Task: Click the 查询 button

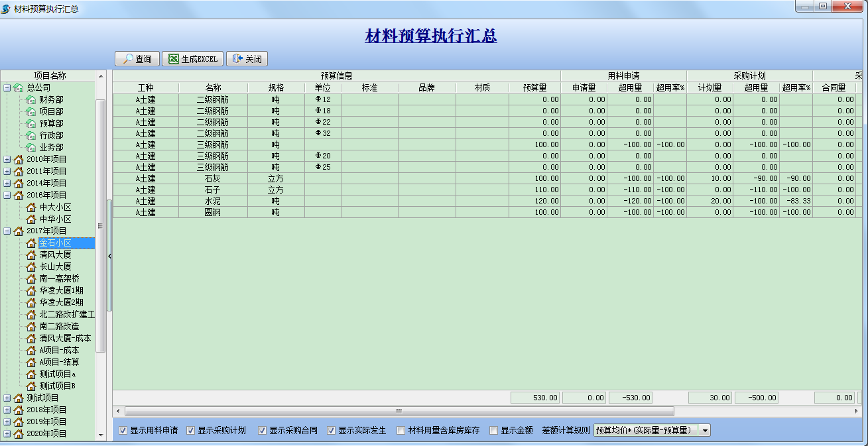Action: pyautogui.click(x=139, y=58)
